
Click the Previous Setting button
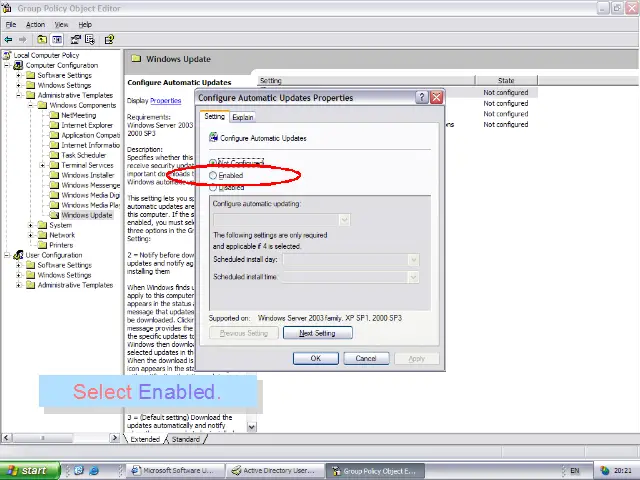(244, 333)
